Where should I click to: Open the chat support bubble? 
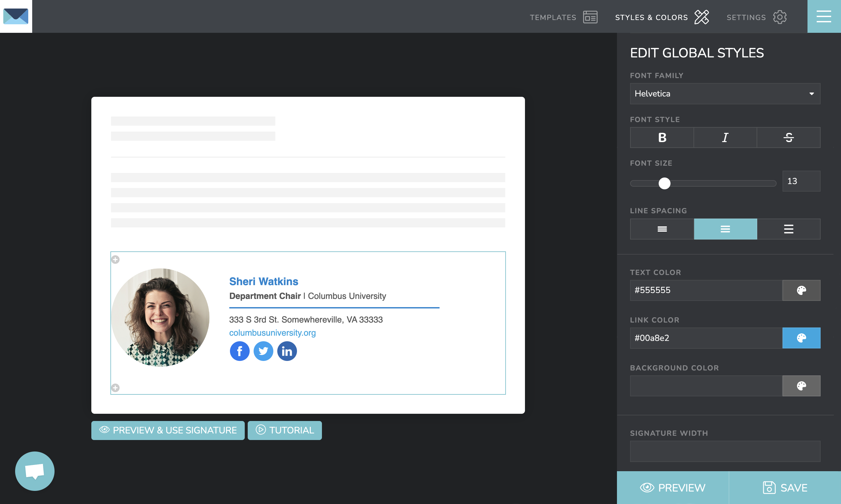pos(35,471)
